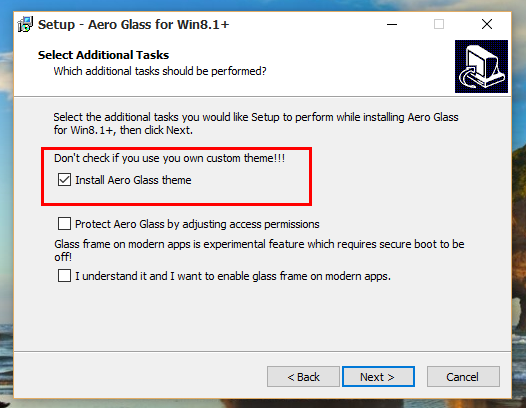526x408 pixels.
Task: Close the Aero Glass Setup window
Action: (x=487, y=24)
